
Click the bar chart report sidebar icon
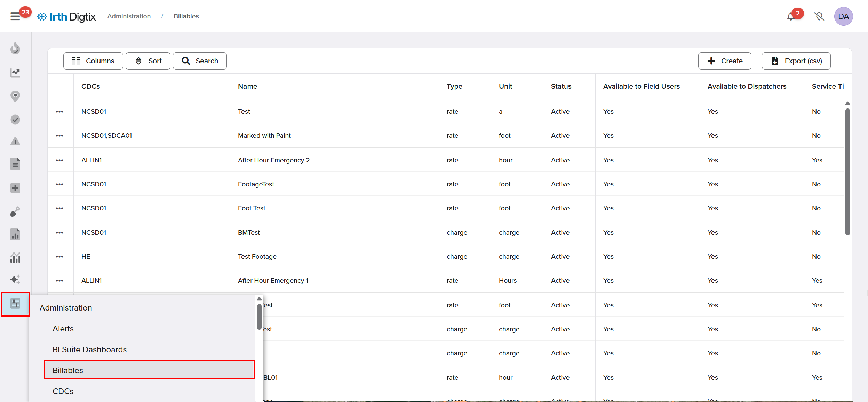(15, 234)
